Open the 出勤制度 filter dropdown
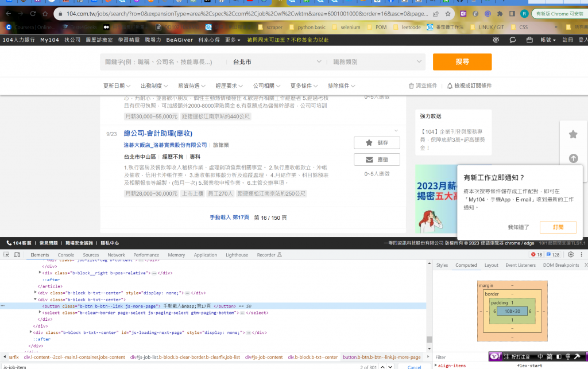The image size is (588, 369). click(154, 86)
